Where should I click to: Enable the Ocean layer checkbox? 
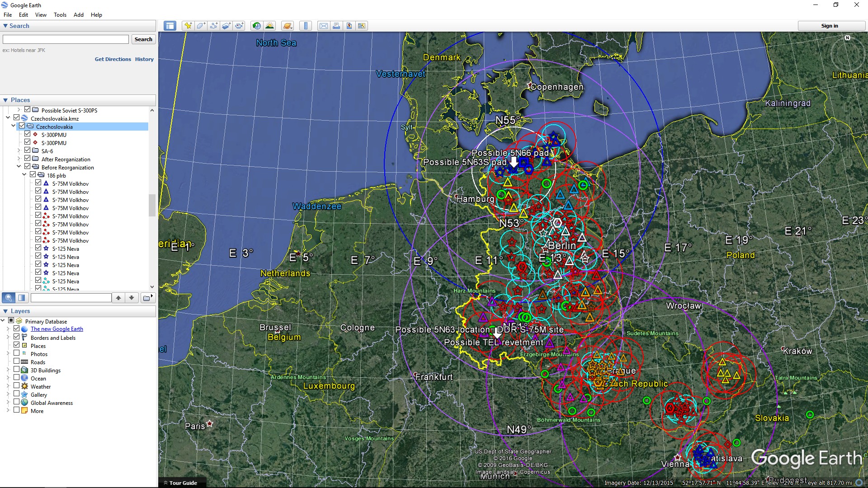17,378
